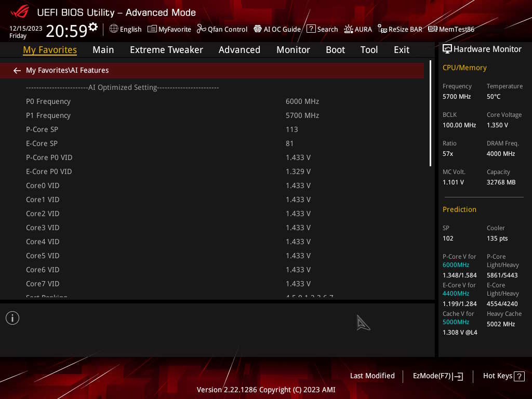This screenshot has width=532, height=399.
Task: Click AI OC Guide label
Action: coord(282,29)
